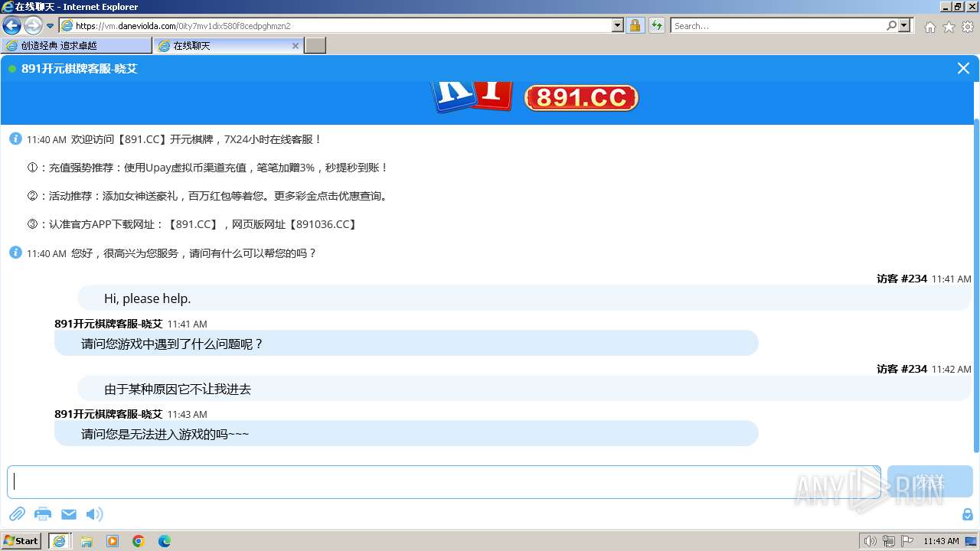
Task: Open File Explorer from taskbar
Action: click(x=87, y=541)
